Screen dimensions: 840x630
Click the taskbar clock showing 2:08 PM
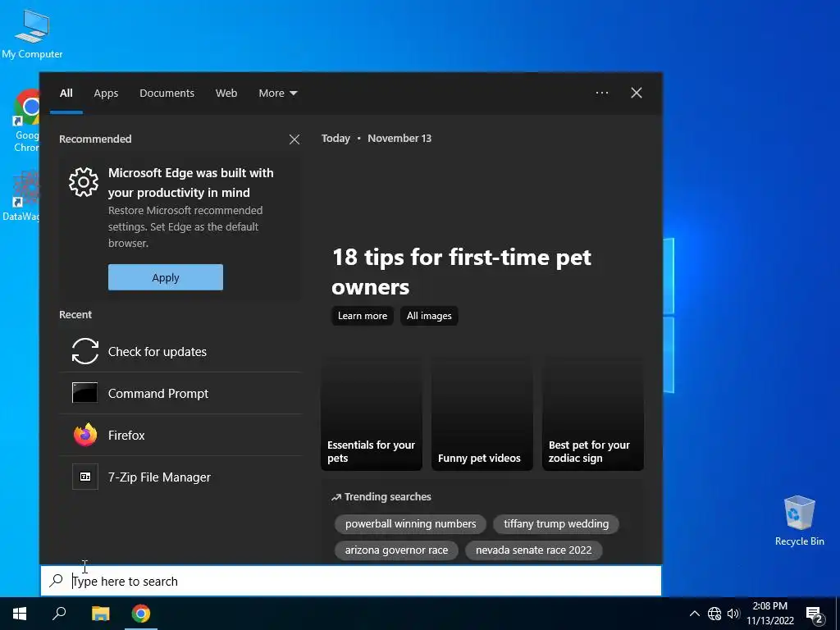pos(769,614)
